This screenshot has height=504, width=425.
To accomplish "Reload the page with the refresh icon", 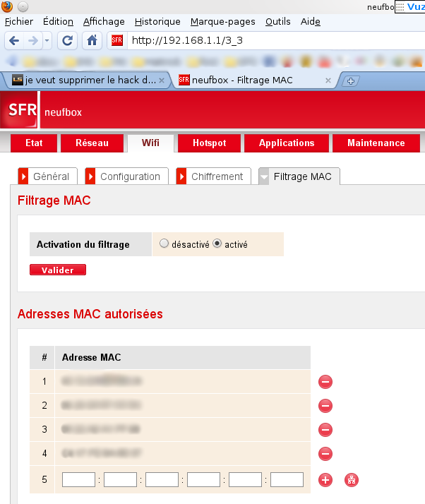I will coord(67,41).
